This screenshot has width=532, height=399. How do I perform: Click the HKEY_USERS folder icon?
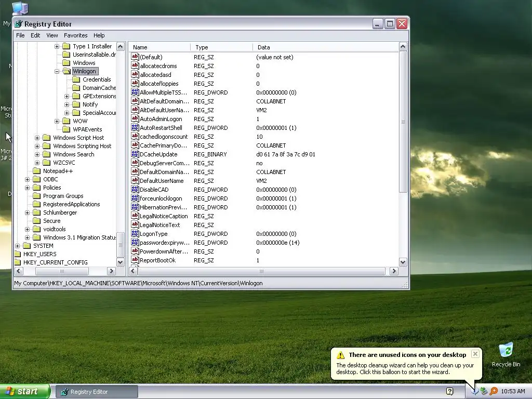pos(17,254)
